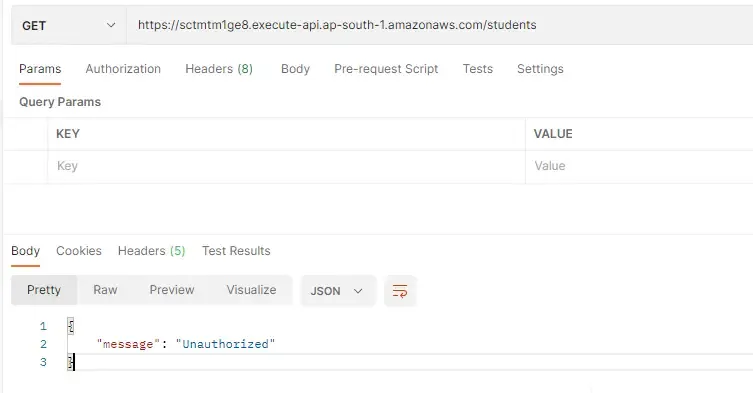Switch to Preview response view
This screenshot has height=393, width=753.
point(172,290)
